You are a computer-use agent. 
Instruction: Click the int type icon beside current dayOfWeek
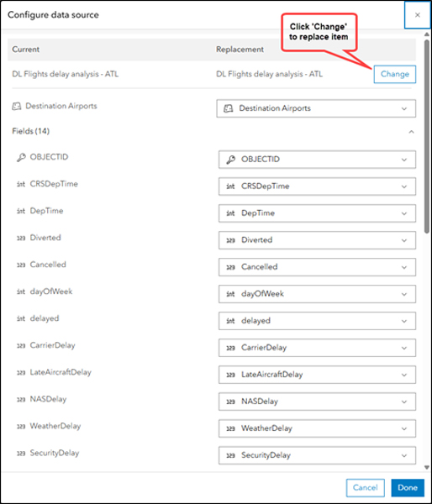click(x=21, y=291)
